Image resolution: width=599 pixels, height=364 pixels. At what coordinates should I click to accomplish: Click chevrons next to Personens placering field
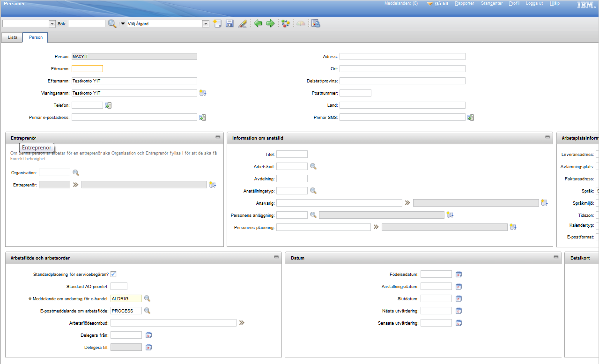click(x=376, y=227)
